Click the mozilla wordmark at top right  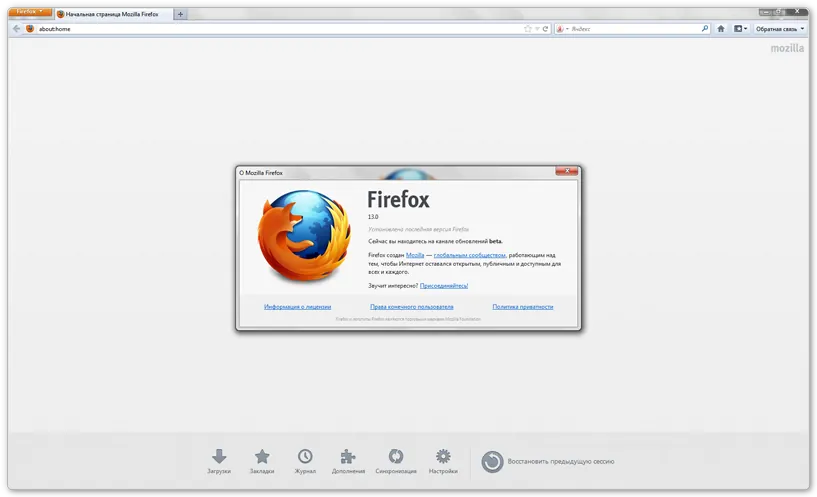coord(787,48)
